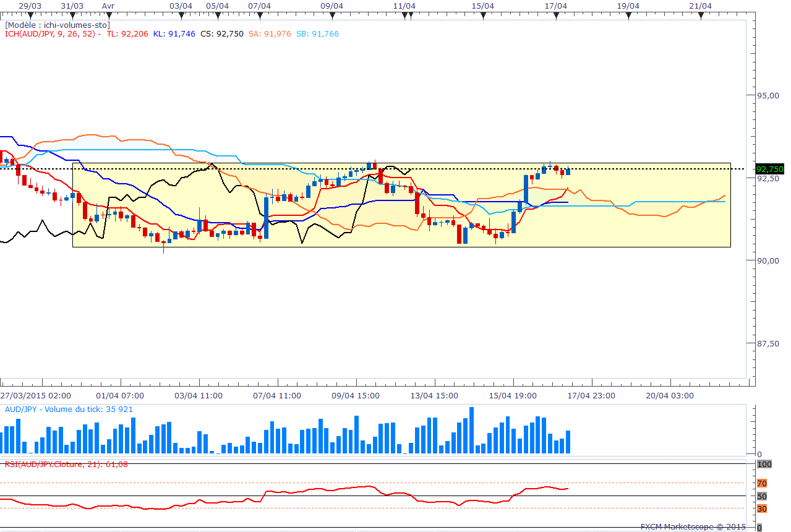This screenshot has width=791, height=532.
Task: Select the AUD/JPY Volume du tick label
Action: 68,410
